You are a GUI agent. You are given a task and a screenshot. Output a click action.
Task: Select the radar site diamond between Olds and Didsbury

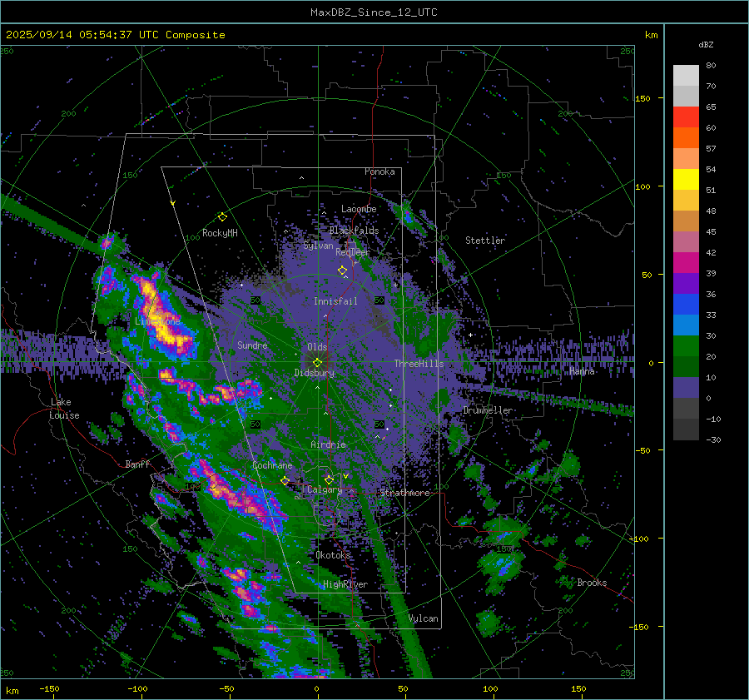(x=317, y=363)
